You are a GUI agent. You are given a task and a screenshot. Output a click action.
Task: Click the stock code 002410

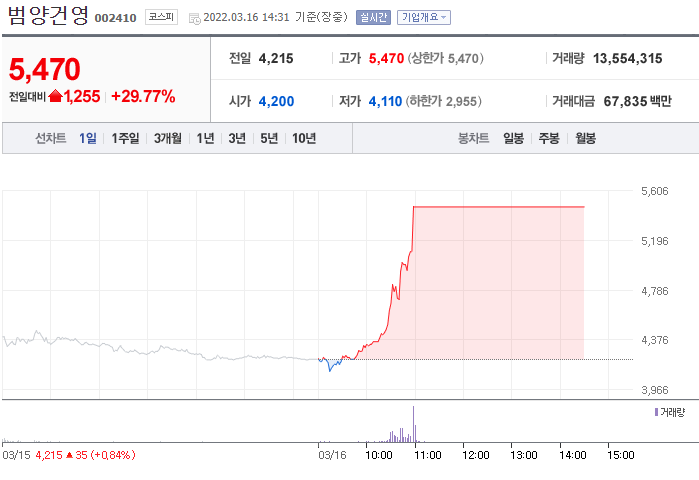[x=115, y=18]
